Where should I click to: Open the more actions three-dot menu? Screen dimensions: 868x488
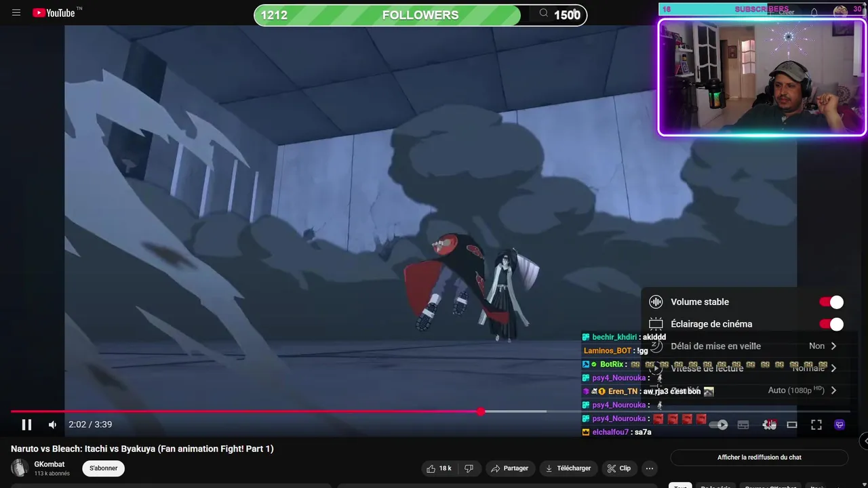click(650, 468)
